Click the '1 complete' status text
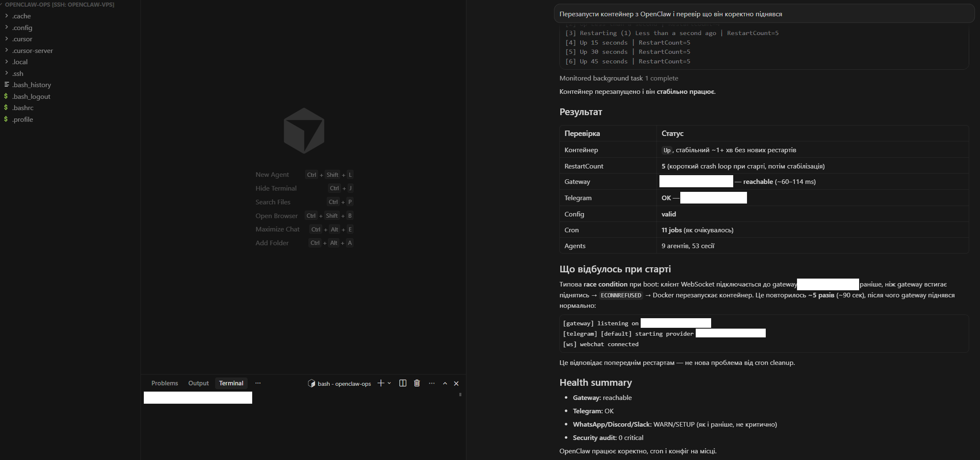The width and height of the screenshot is (980, 460). pos(662,78)
